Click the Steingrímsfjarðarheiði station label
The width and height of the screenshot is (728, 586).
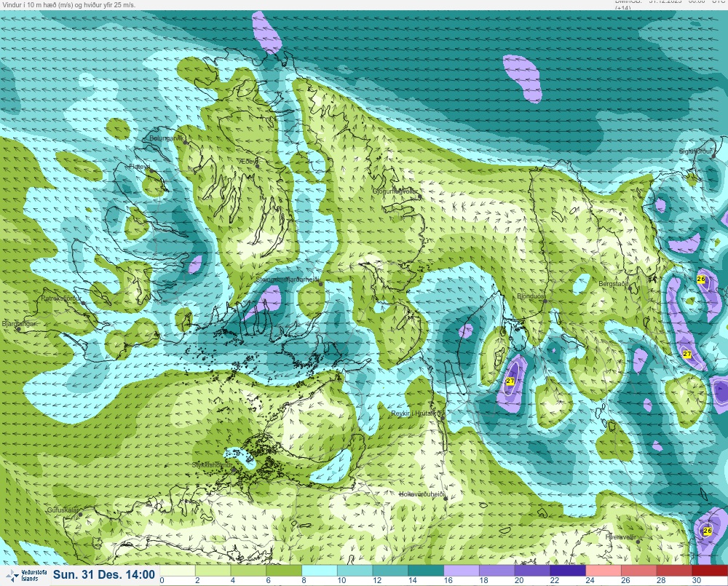pos(288,280)
